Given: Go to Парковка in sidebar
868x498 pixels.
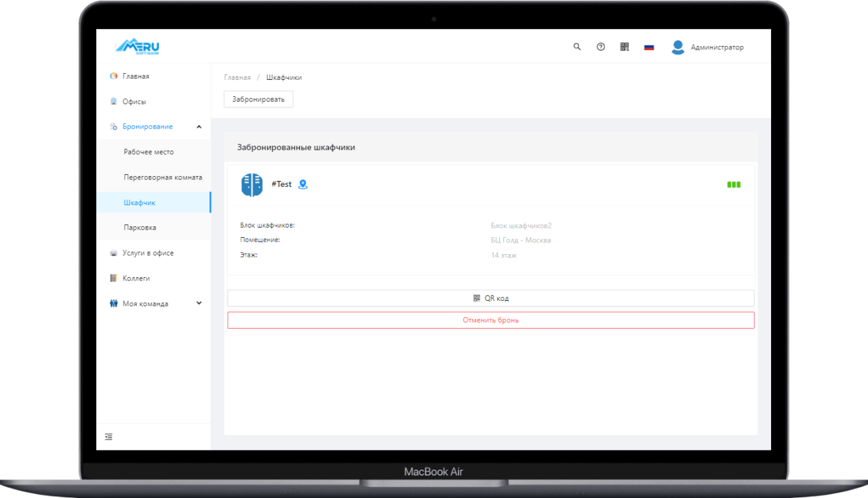Looking at the screenshot, I should (x=140, y=228).
